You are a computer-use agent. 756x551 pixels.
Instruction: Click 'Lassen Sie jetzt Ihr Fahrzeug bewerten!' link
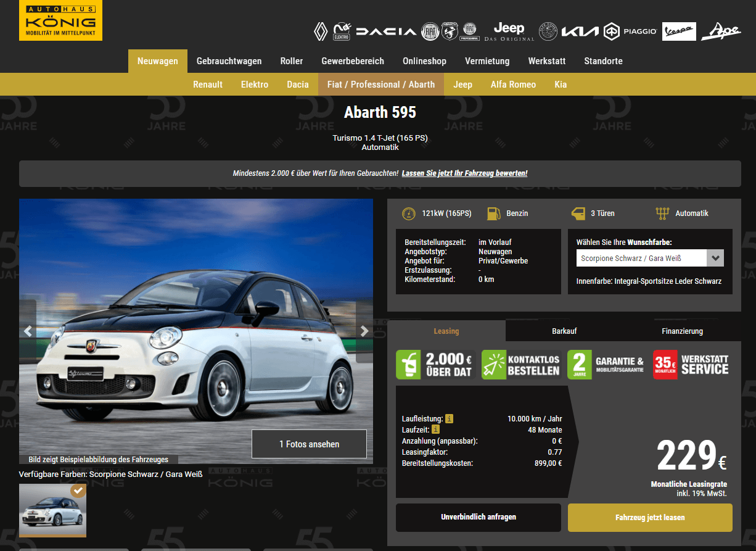pos(464,173)
